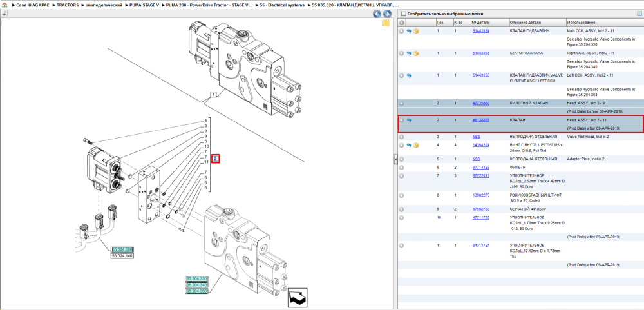
Task: Click the 'Использование' column header
Action: pos(604,22)
